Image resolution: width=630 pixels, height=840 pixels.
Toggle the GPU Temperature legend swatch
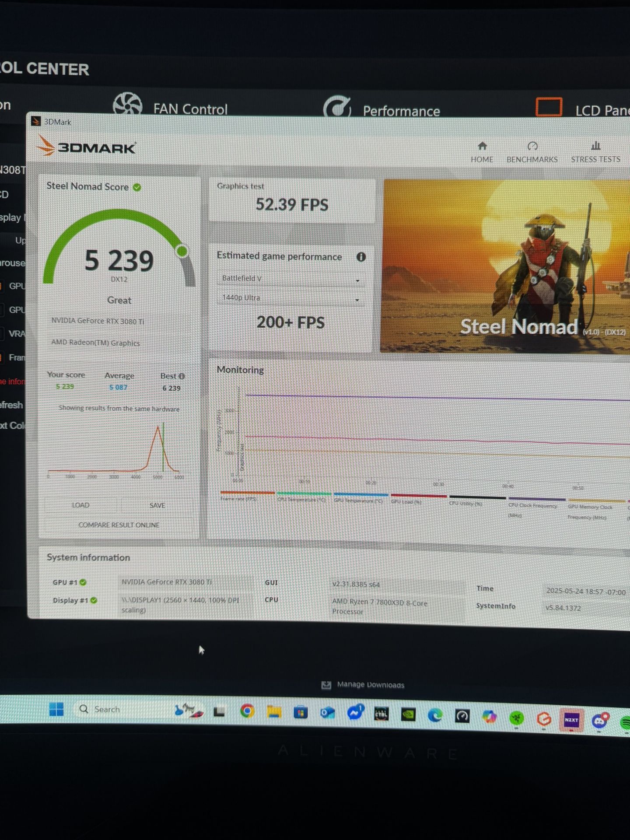361,495
